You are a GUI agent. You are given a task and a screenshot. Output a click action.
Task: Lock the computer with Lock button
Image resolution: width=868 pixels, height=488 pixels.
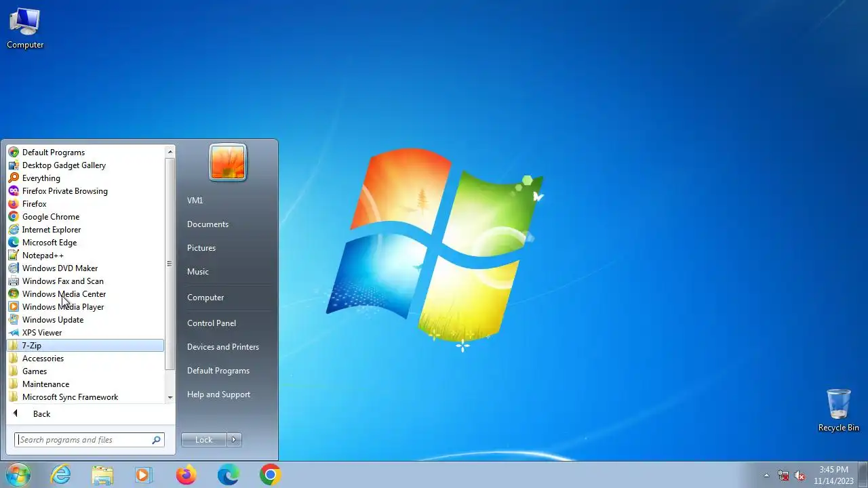pos(203,440)
